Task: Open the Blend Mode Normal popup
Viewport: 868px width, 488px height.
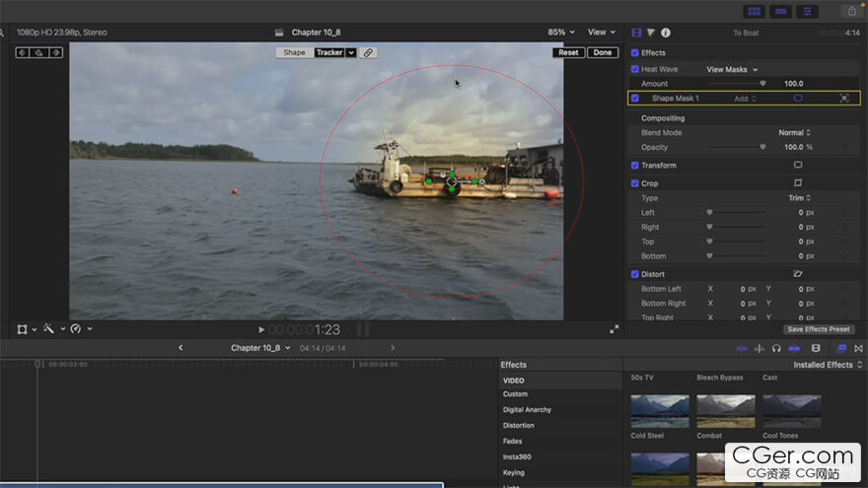Action: tap(794, 133)
